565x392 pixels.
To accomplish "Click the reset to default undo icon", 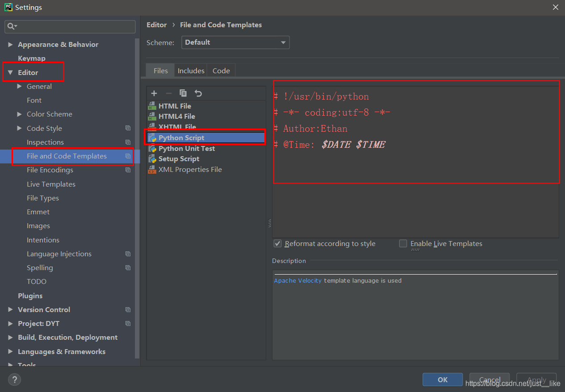I will point(198,93).
